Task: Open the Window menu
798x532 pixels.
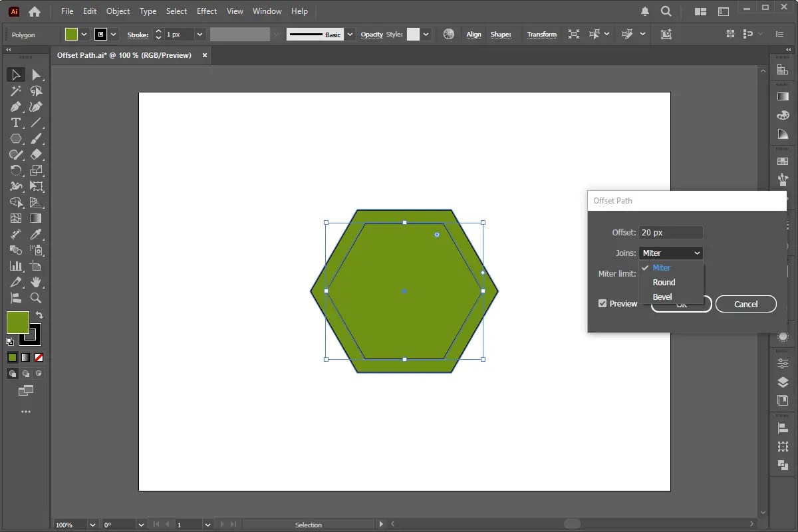Action: 267,11
